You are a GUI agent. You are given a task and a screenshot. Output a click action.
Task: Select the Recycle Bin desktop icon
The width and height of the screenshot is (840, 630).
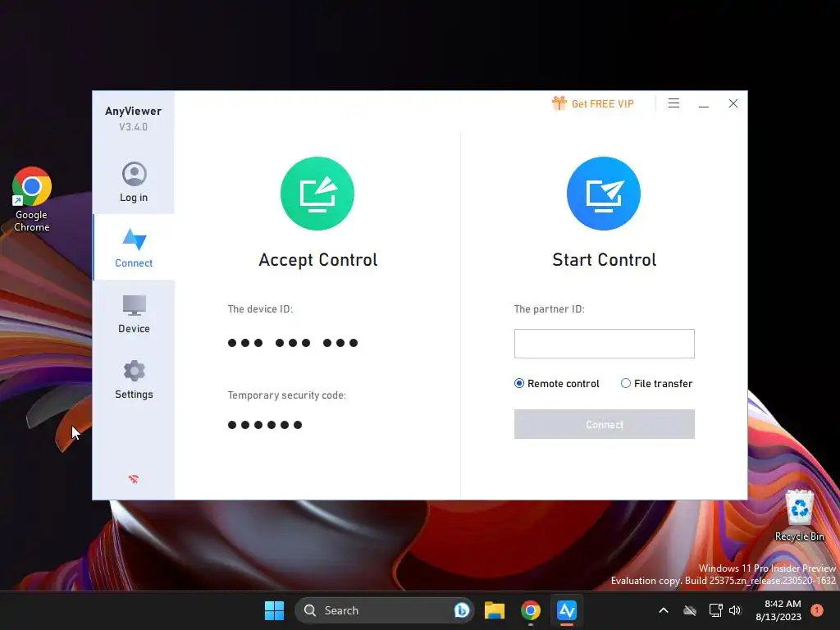click(x=799, y=515)
